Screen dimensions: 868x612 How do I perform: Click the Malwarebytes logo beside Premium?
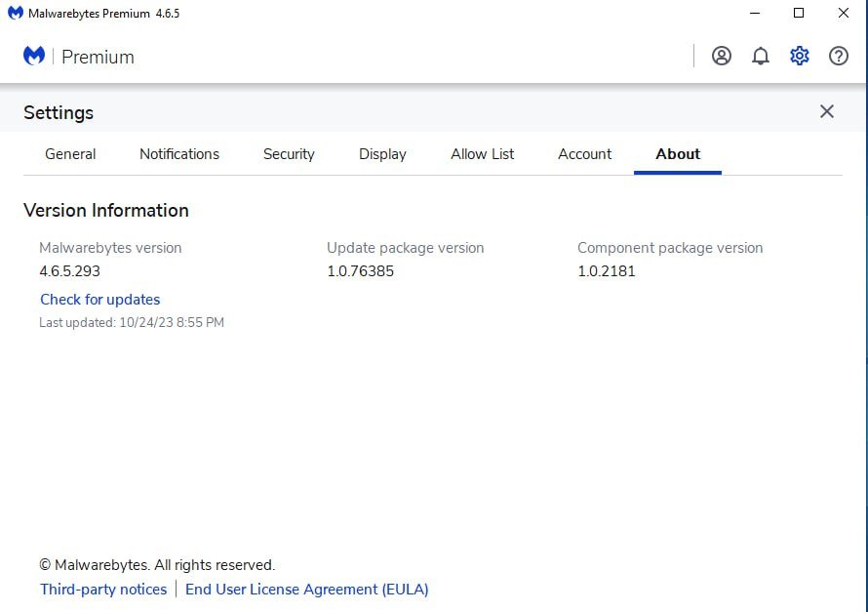(x=34, y=56)
